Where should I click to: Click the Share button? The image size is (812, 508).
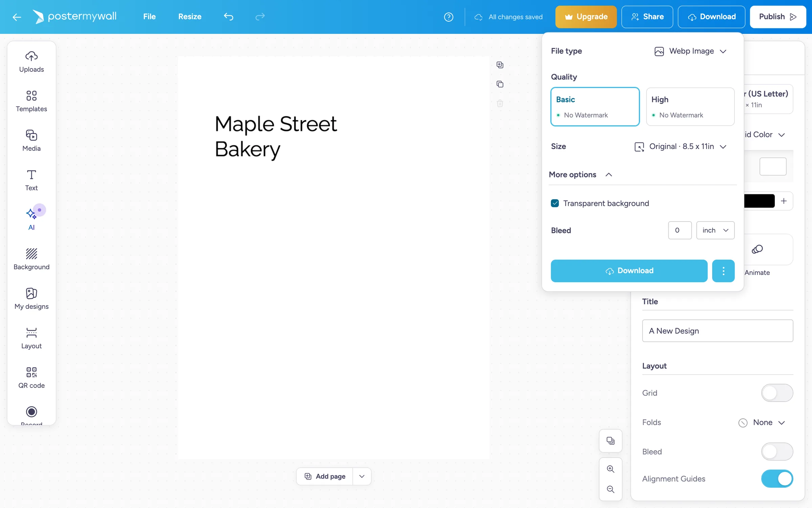click(647, 17)
